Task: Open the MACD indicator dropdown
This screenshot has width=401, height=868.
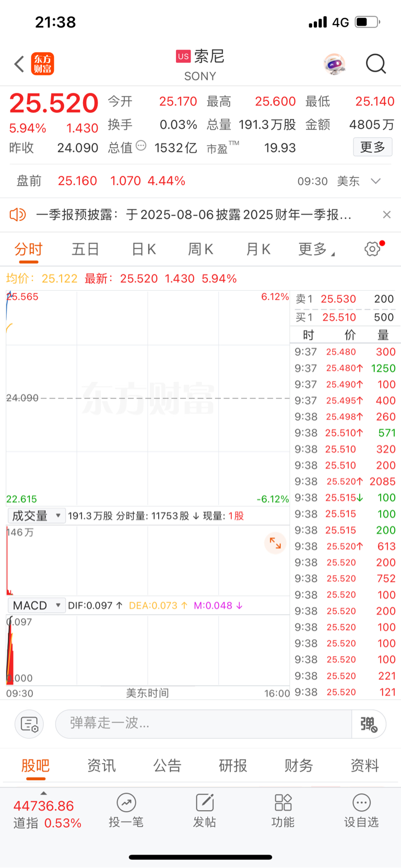Action: point(36,605)
